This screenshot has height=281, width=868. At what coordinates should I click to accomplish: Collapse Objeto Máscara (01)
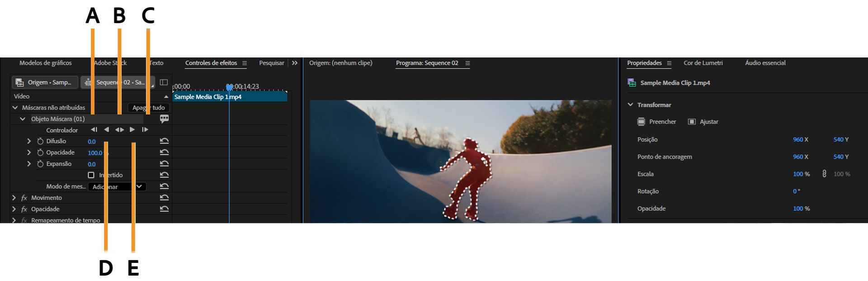click(x=23, y=119)
